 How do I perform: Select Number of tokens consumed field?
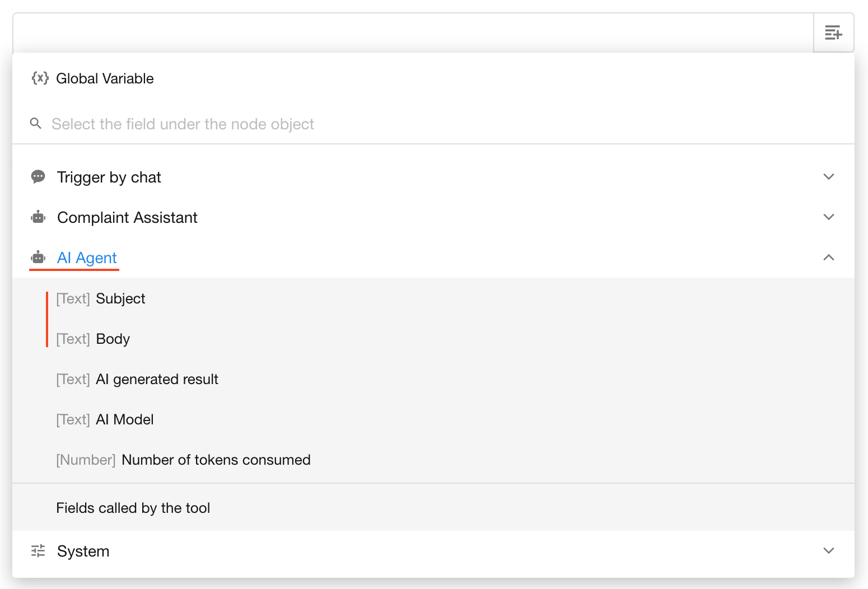point(216,460)
